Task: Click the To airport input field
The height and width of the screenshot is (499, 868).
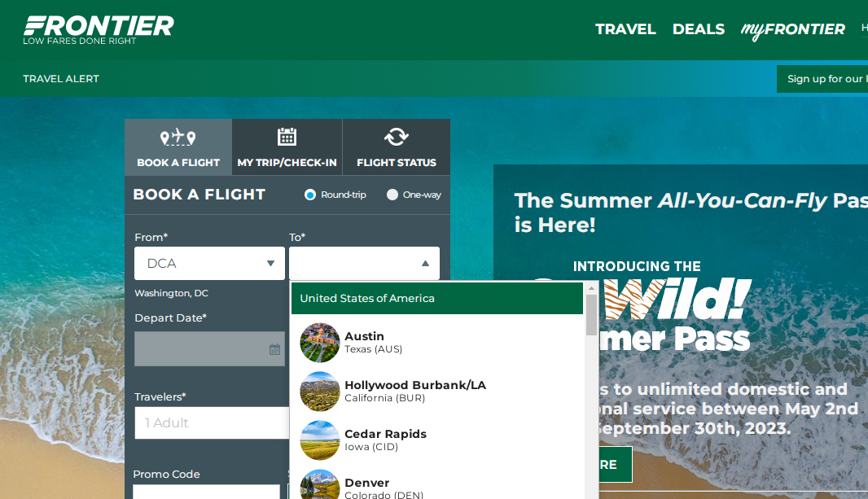Action: tap(364, 263)
